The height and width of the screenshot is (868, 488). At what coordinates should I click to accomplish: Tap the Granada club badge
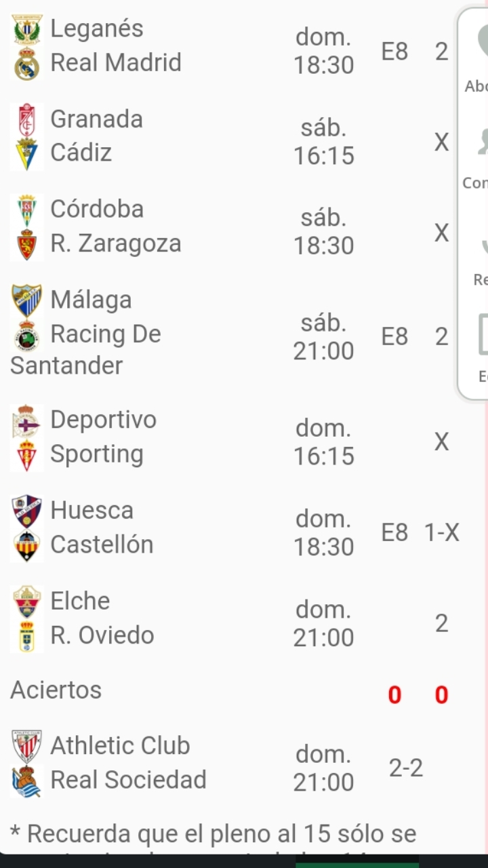pos(27,120)
